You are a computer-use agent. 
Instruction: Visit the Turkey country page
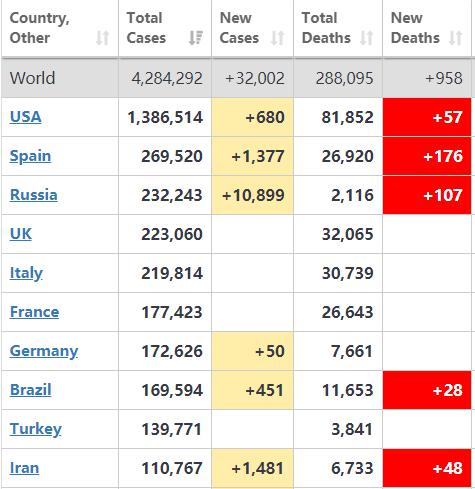pyautogui.click(x=36, y=429)
